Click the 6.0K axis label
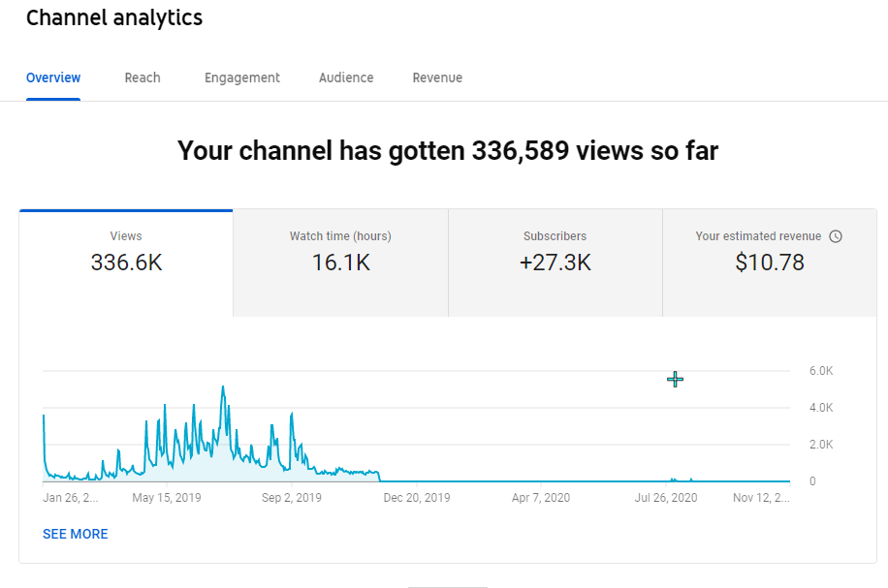 pos(821,371)
